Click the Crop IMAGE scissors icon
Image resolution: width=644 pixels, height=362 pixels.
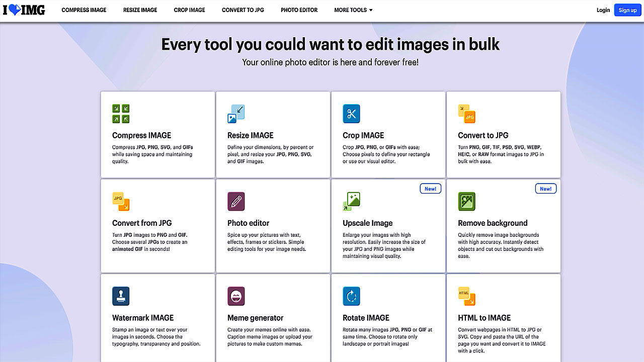[x=351, y=114]
